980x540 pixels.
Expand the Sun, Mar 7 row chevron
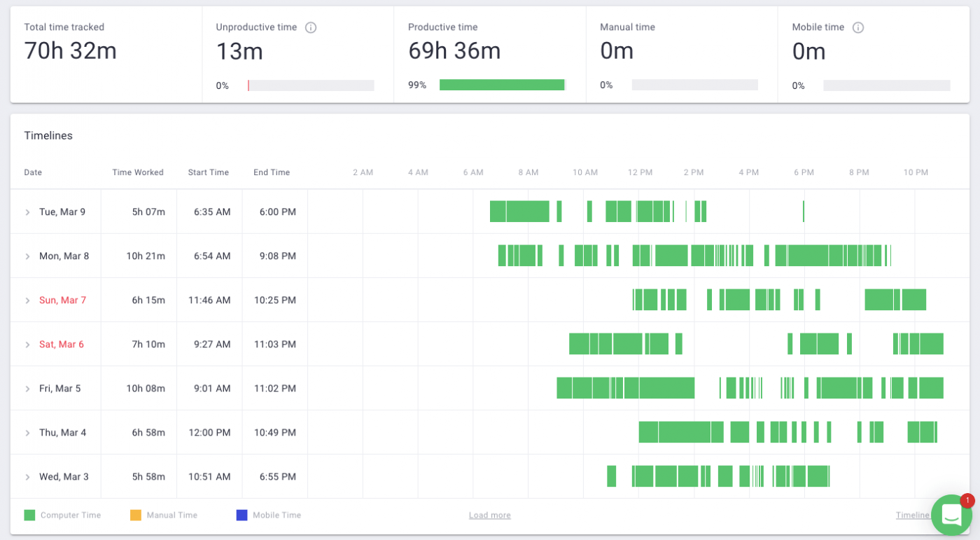[28, 300]
